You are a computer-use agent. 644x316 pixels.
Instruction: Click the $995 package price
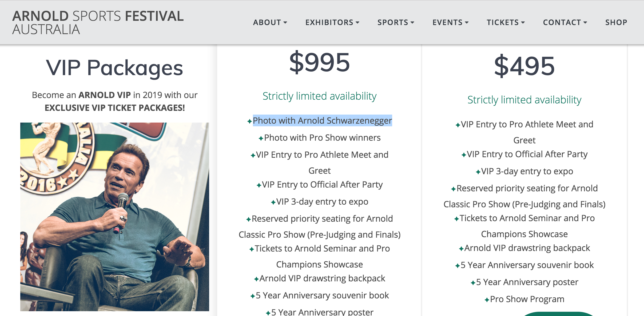point(319,63)
